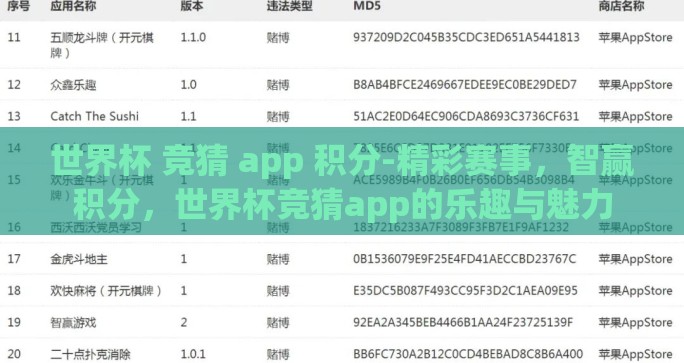
Task: Select app name 众鑫乐趣
Action: (73, 85)
